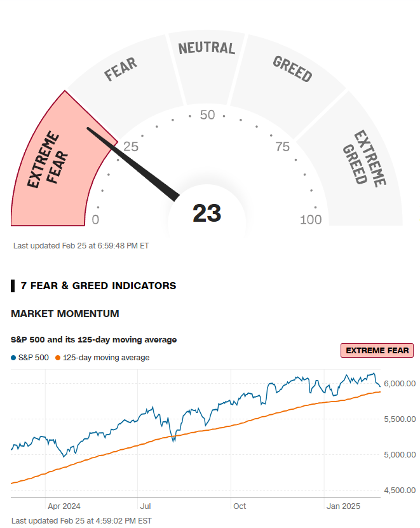Click the S&P 500 blue legend dot

point(13,358)
